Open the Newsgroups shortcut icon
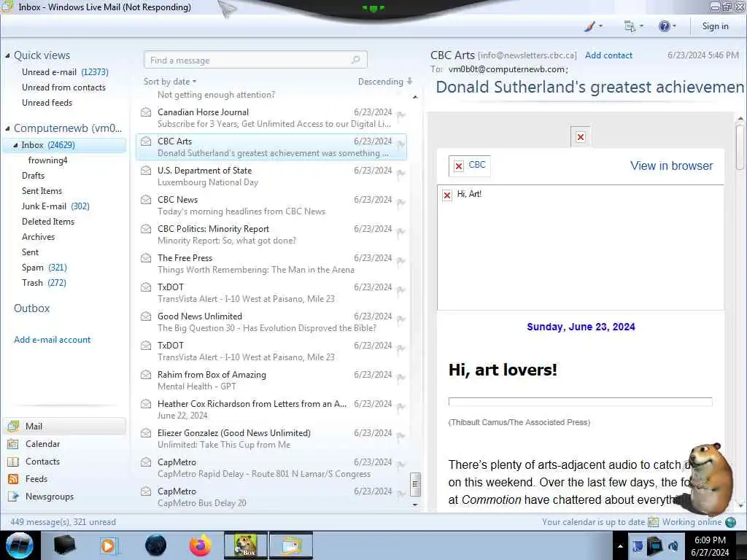Viewport: 747px width, 560px height. click(x=13, y=497)
